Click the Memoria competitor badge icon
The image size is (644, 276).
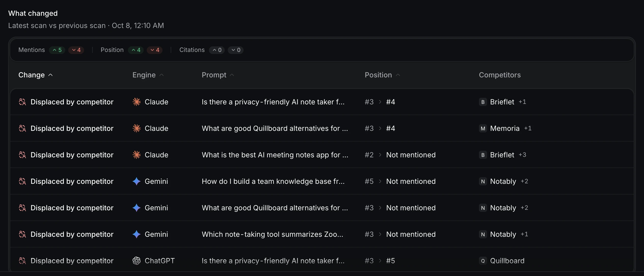(x=483, y=128)
